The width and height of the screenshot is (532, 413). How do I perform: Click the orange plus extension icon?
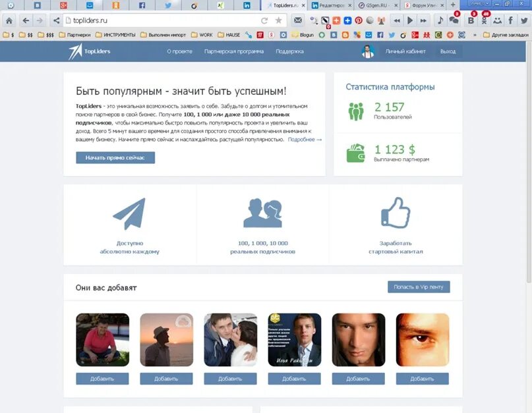(x=336, y=20)
